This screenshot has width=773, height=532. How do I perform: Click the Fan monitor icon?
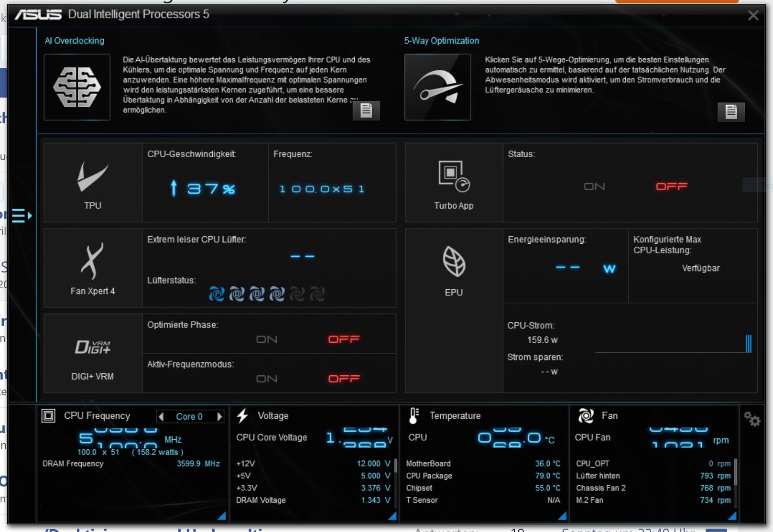(x=586, y=416)
